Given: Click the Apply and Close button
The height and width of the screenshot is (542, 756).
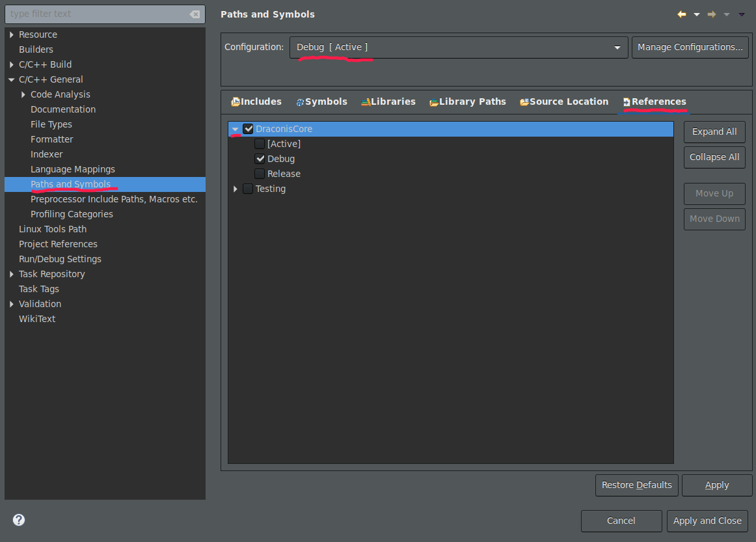Looking at the screenshot, I should [x=707, y=521].
